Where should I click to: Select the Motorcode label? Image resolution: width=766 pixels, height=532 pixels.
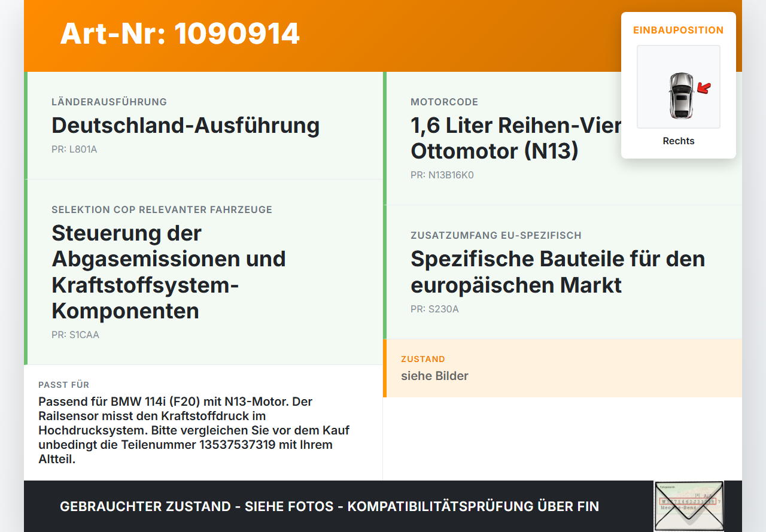click(444, 102)
